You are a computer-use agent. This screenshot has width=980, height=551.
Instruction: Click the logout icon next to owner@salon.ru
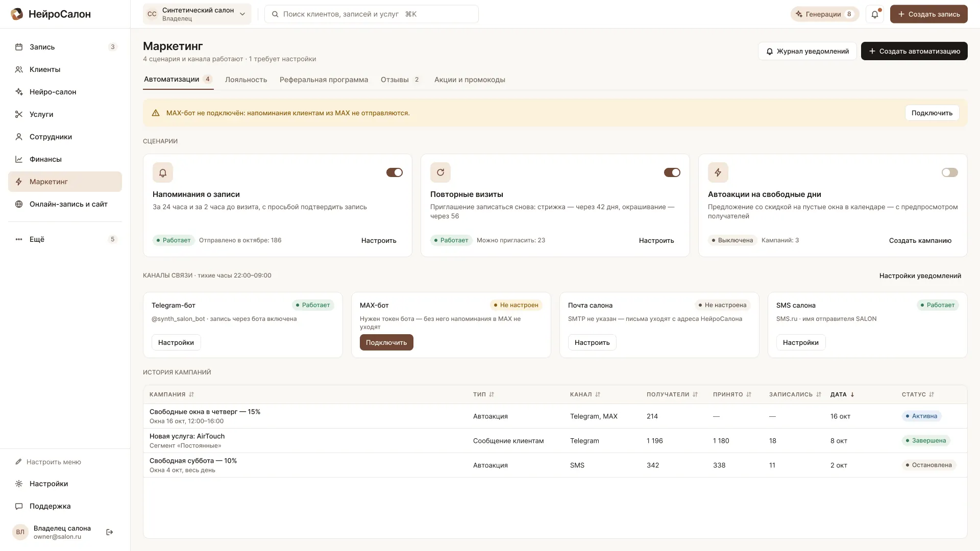point(109,532)
